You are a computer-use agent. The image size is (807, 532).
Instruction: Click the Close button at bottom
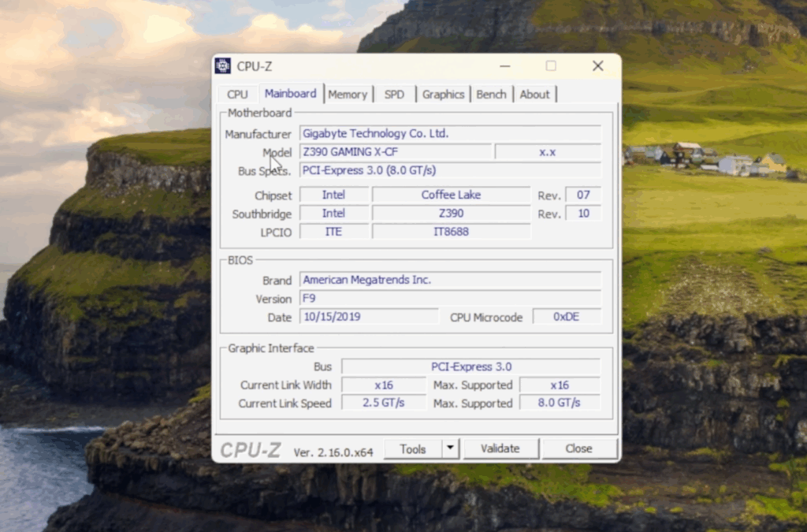[x=579, y=448]
